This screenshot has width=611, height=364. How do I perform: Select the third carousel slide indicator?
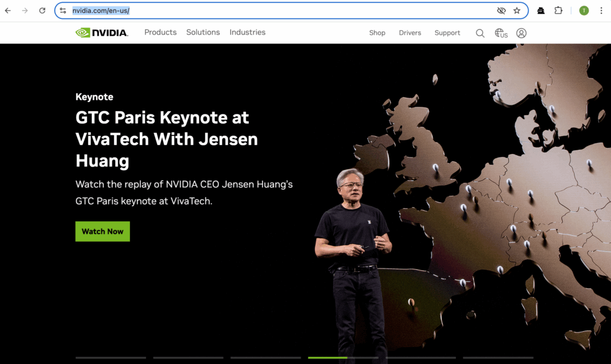(266, 357)
